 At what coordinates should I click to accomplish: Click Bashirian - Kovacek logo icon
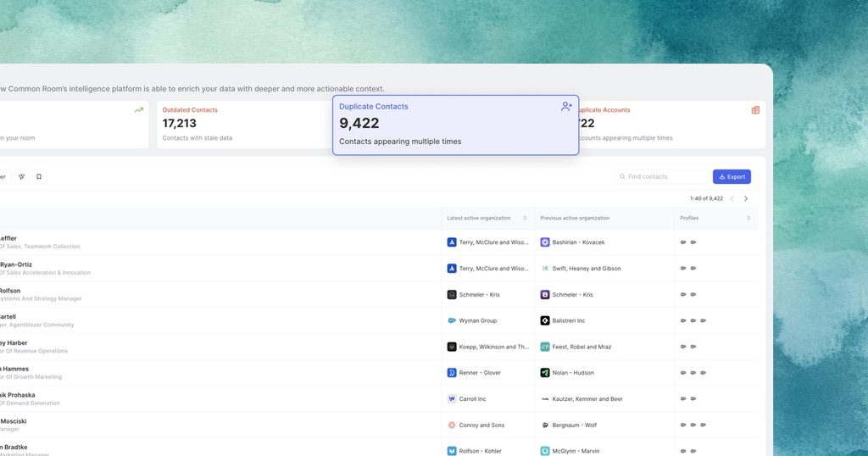(545, 242)
